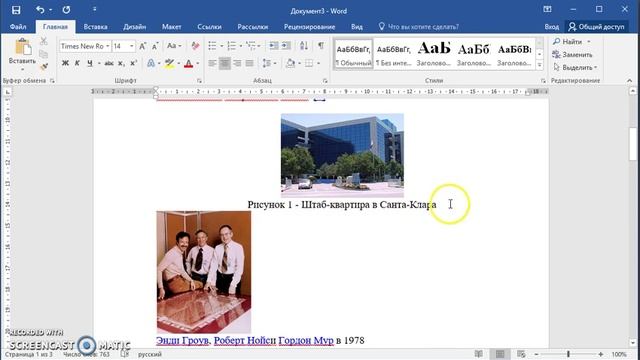Show paragraph marks ¶

coord(321,45)
